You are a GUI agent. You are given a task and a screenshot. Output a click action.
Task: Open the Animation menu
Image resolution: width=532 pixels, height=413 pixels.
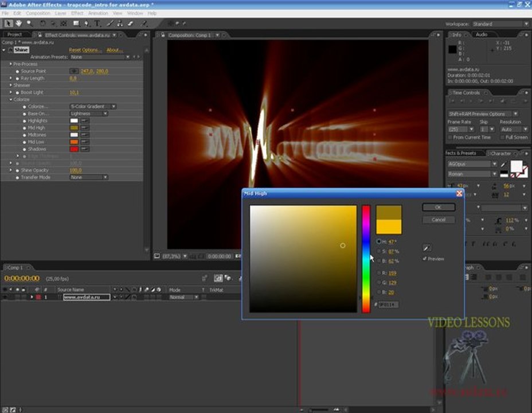pyautogui.click(x=97, y=13)
